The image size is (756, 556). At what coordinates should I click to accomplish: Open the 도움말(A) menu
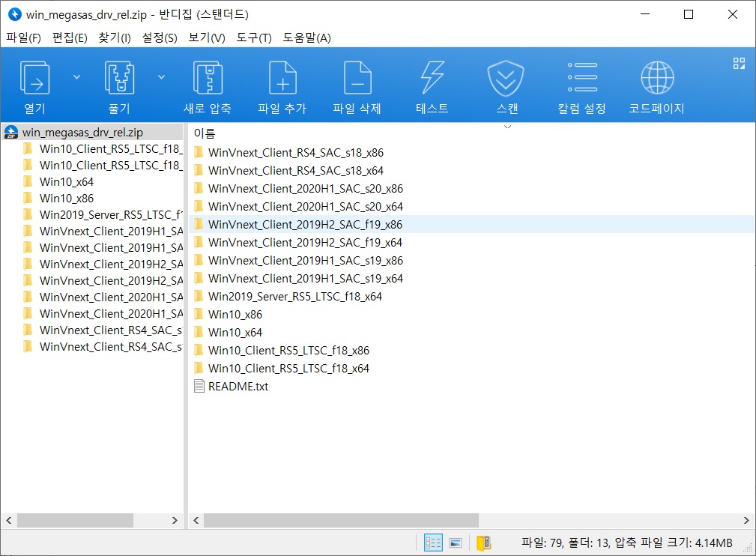point(306,37)
